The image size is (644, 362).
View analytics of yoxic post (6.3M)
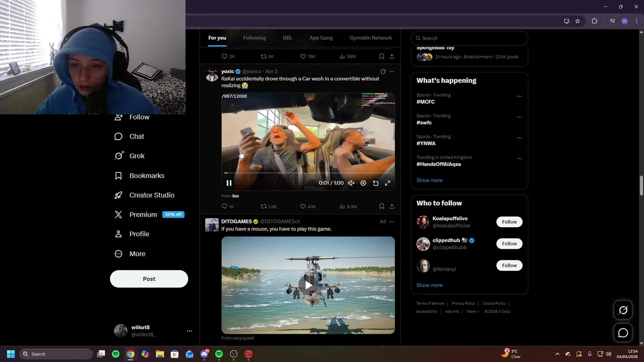tap(348, 207)
